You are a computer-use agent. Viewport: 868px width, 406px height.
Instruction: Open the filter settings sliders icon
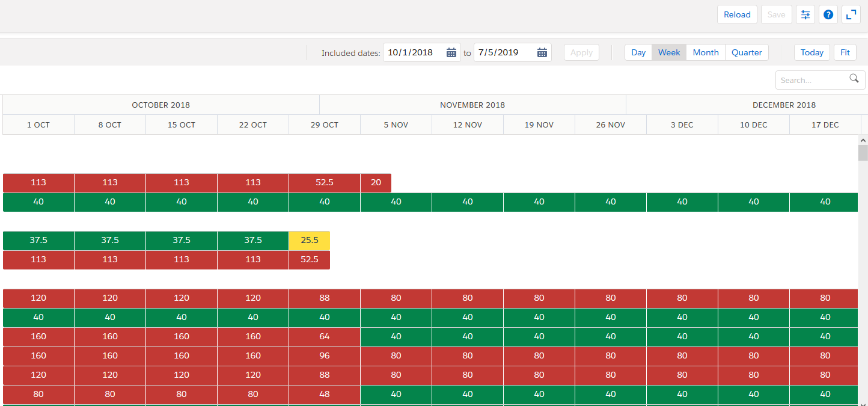[805, 14]
